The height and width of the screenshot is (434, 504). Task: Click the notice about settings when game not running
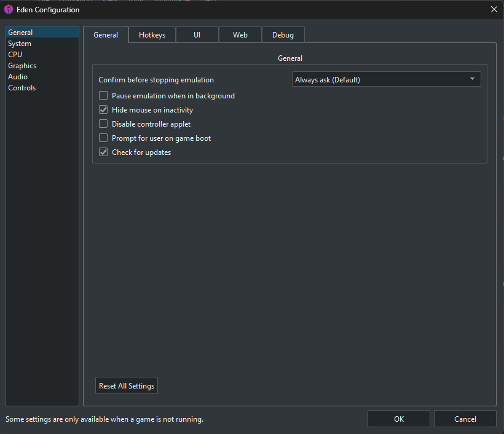(104, 419)
